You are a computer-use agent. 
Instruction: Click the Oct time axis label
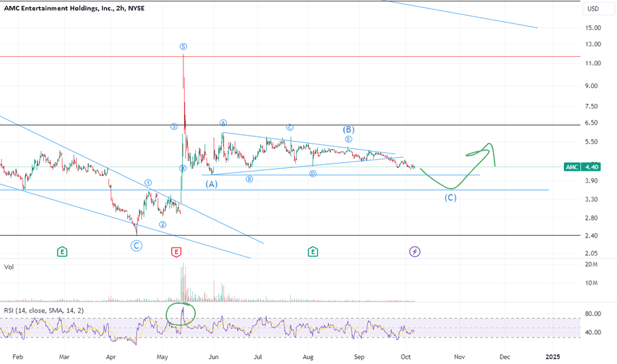coord(406,357)
